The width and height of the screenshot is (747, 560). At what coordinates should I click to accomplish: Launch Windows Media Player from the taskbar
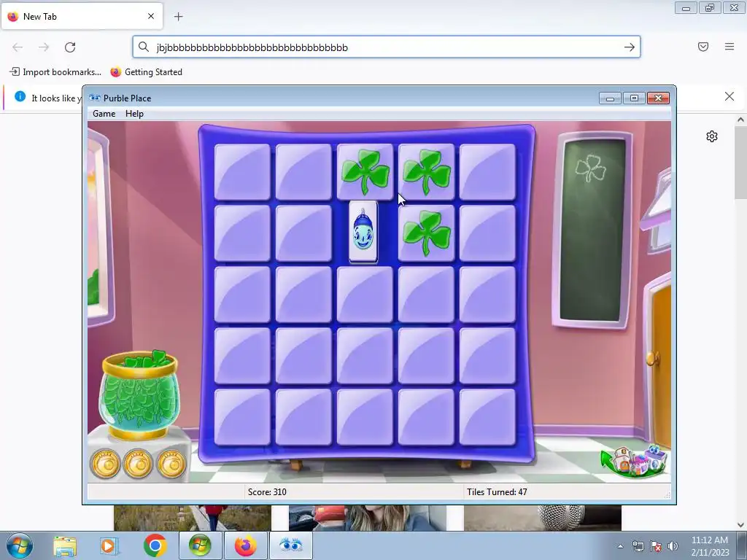109,545
